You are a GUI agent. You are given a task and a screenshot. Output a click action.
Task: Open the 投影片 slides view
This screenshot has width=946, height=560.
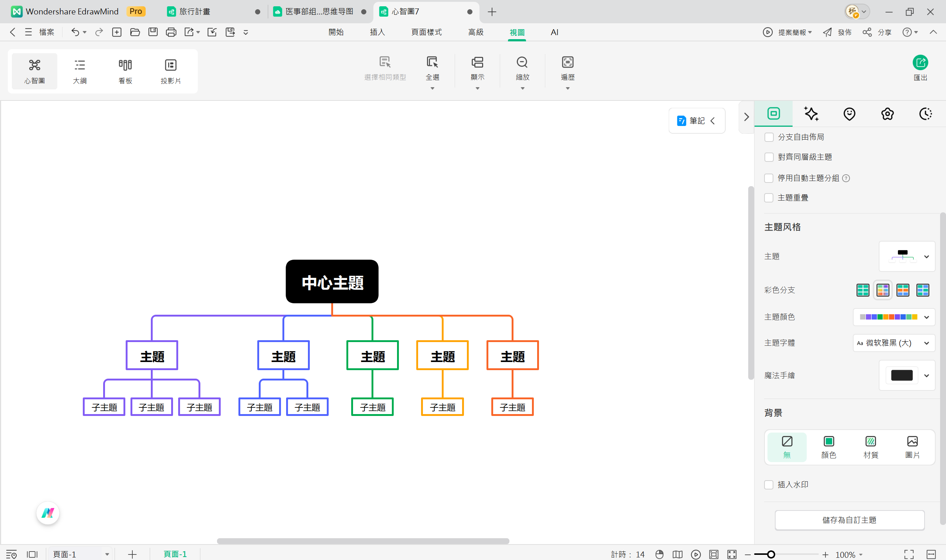[x=170, y=71]
